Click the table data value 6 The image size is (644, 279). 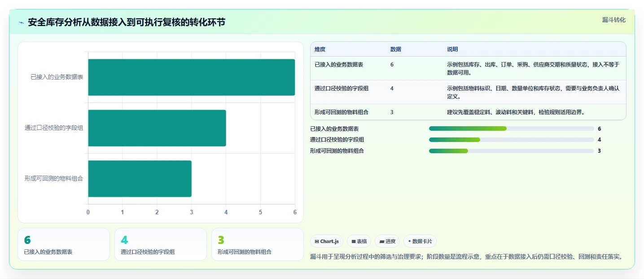[x=392, y=65]
